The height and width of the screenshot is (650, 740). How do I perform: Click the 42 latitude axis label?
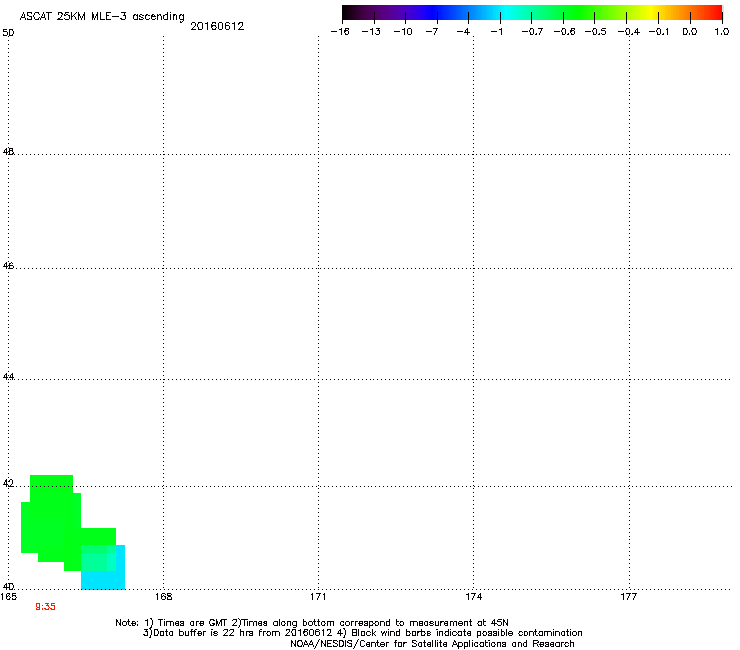pos(8,483)
